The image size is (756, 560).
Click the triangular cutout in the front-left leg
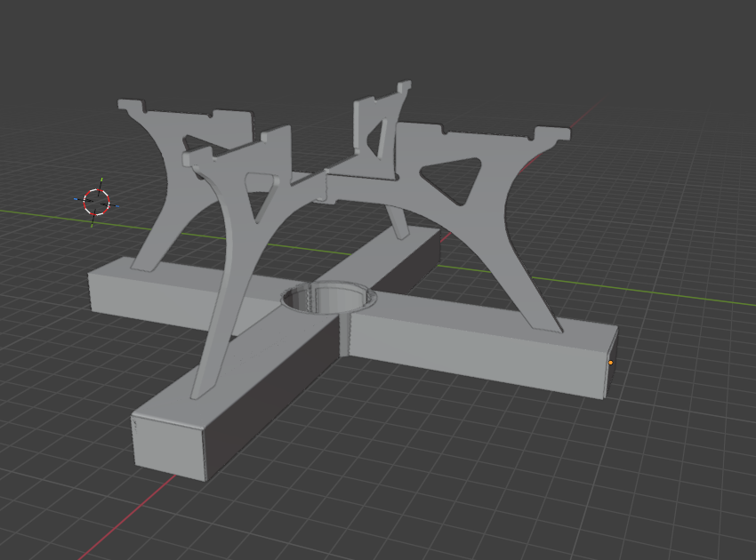coord(261,196)
